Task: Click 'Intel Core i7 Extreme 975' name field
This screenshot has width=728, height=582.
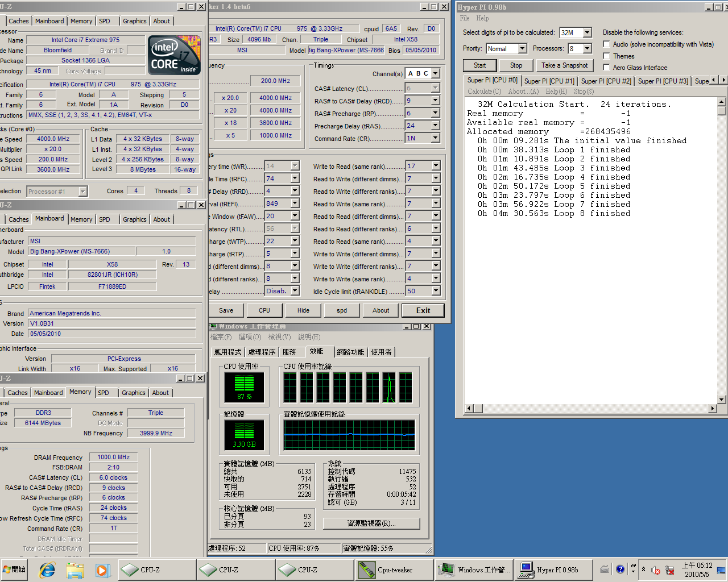Action: point(85,40)
